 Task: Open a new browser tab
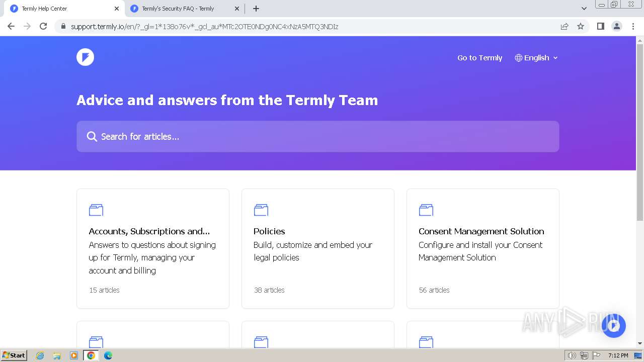coord(256,9)
